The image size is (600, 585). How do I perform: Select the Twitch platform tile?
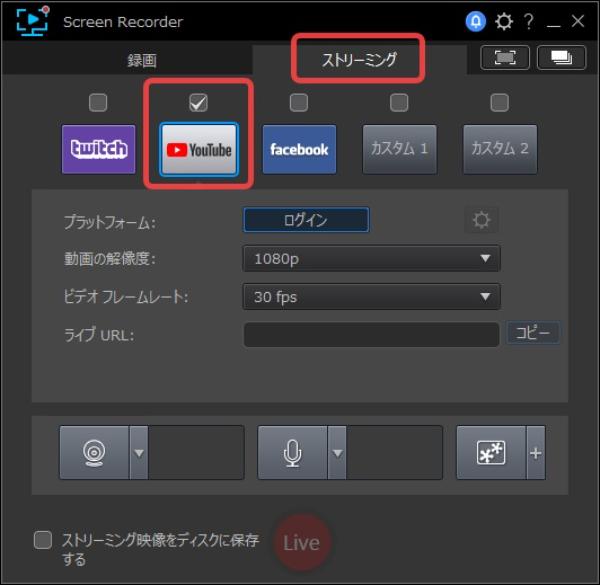point(98,149)
